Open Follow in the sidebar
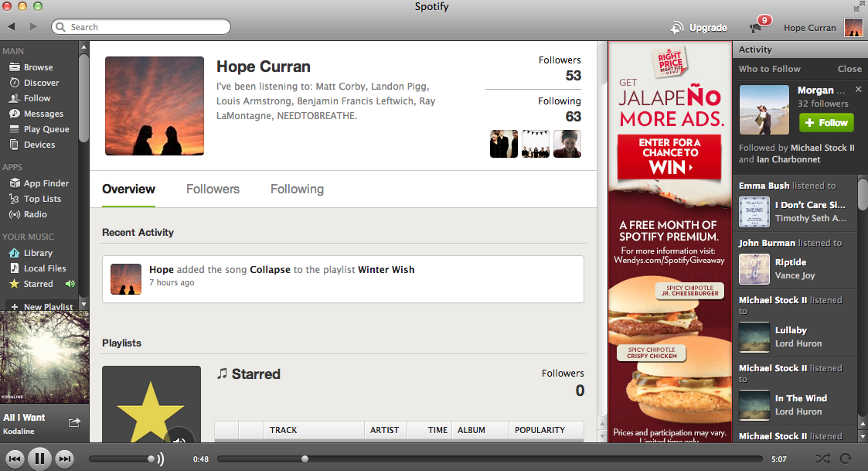This screenshot has height=471, width=868. (x=30, y=98)
